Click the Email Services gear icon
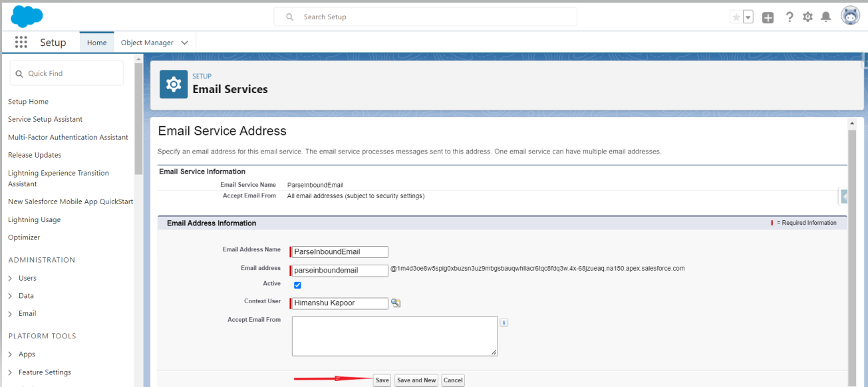 tap(174, 84)
